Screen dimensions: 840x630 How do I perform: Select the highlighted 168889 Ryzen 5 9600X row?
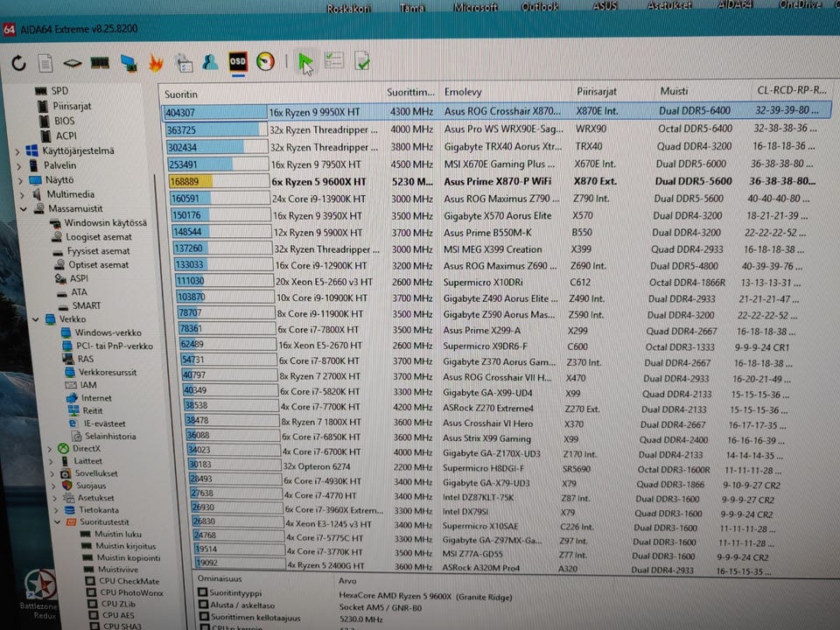tap(492, 181)
